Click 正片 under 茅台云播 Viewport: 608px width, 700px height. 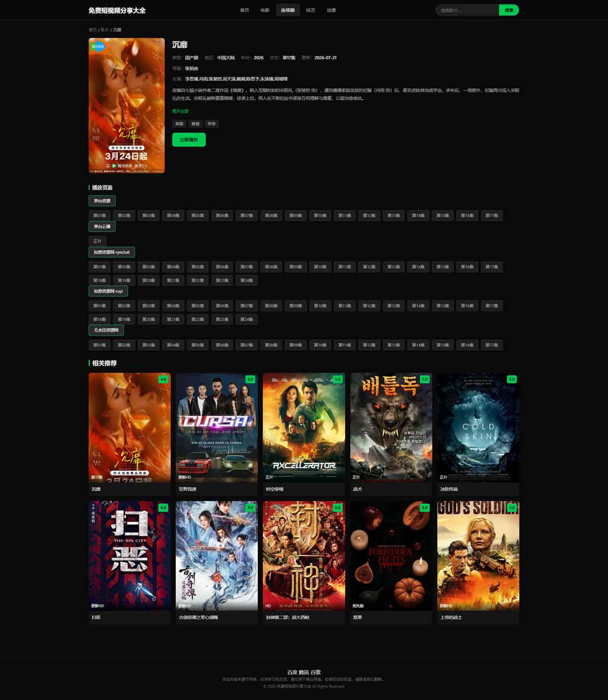coord(97,241)
